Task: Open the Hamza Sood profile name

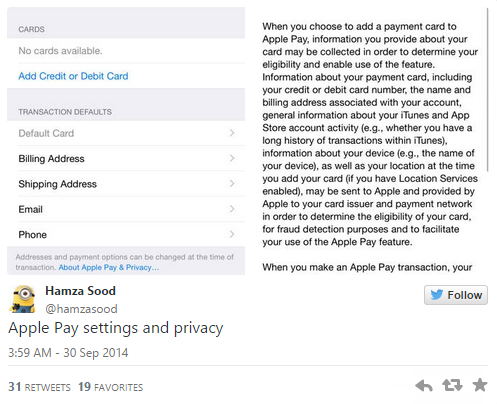Action: [x=80, y=291]
